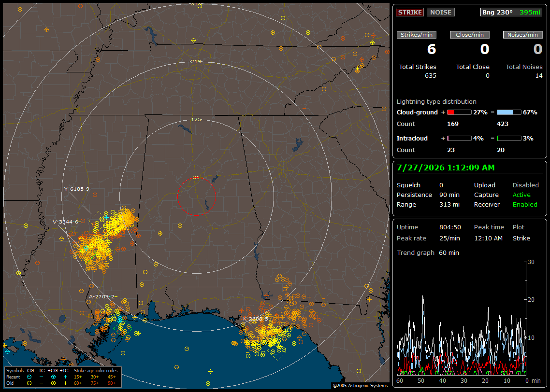
Task: Click the Peak time value 12:10 AM
Action: 488,238
